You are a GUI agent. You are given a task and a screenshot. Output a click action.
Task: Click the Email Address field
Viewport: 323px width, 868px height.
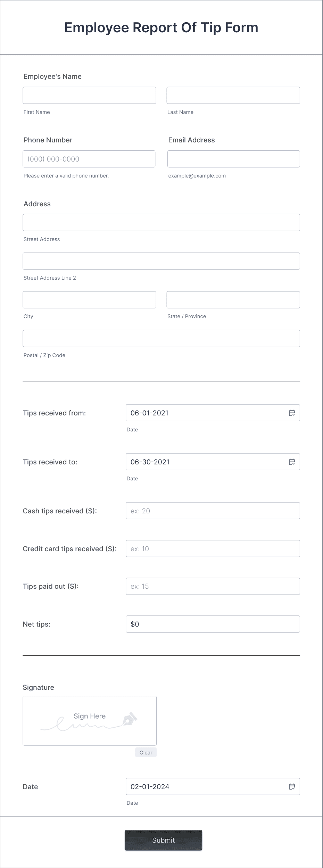coord(233,159)
